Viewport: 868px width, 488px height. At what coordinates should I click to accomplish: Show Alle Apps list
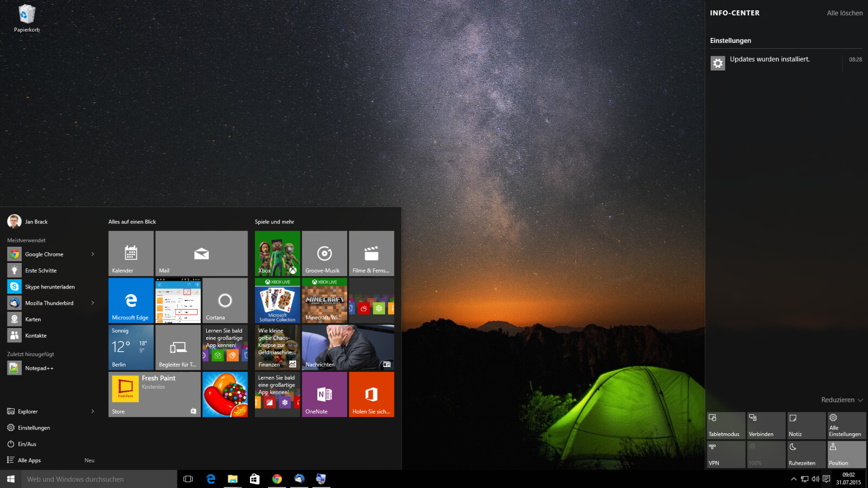[x=29, y=460]
